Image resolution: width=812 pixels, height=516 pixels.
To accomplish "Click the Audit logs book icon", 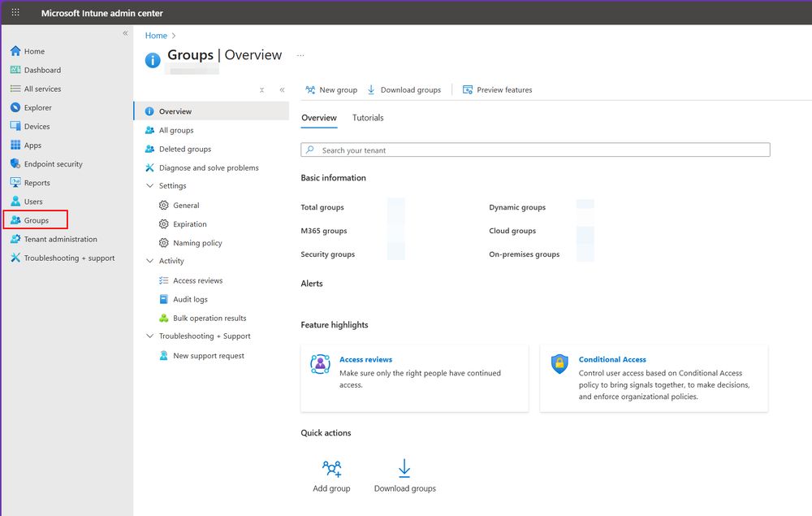I will point(164,299).
